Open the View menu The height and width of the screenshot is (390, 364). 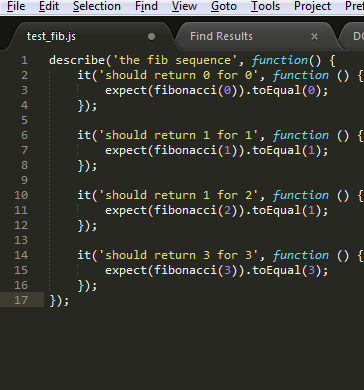184,6
